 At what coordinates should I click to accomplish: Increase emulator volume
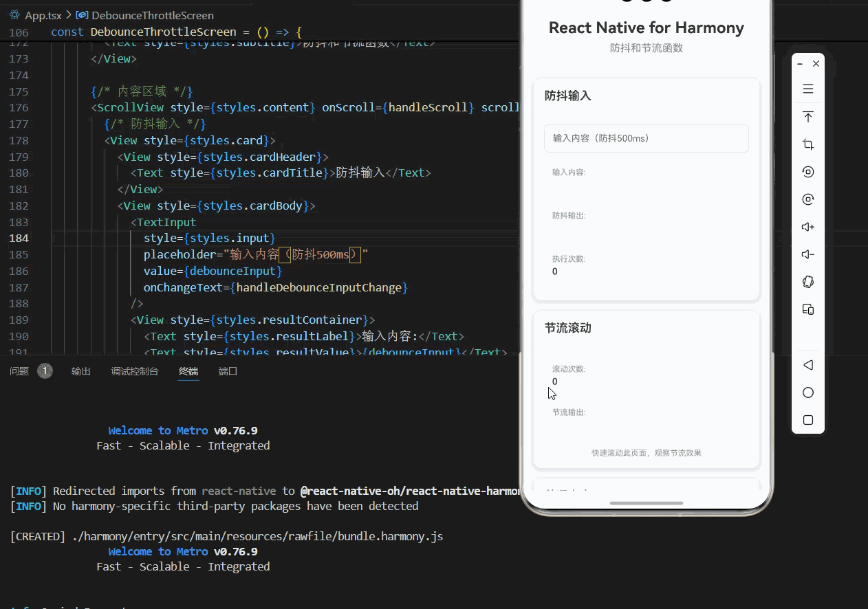click(808, 227)
